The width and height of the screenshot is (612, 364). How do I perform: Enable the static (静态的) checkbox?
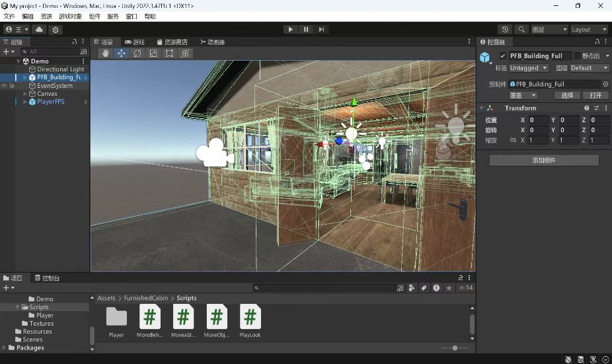577,56
